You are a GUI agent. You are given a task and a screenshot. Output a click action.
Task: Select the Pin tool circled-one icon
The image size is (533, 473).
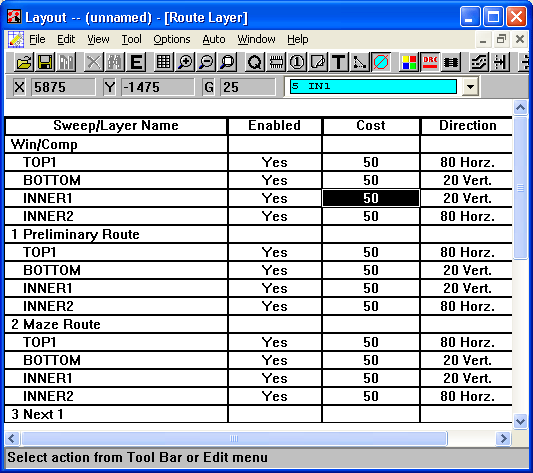297,63
